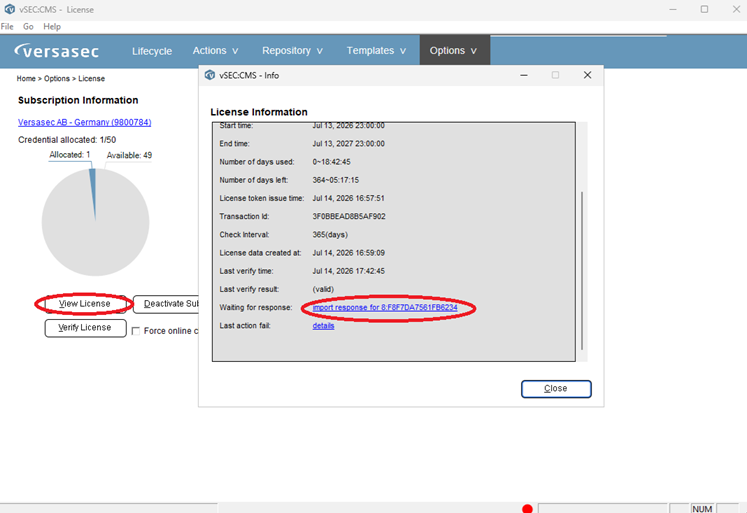This screenshot has height=513, width=747.
Task: Expand the Templates dropdown menu
Action: (x=376, y=50)
